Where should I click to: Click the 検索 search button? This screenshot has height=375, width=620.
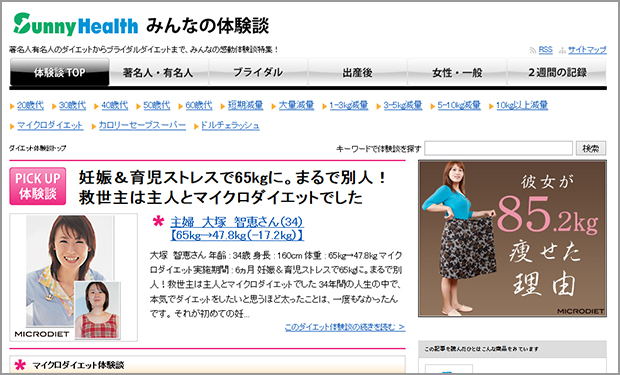(591, 148)
